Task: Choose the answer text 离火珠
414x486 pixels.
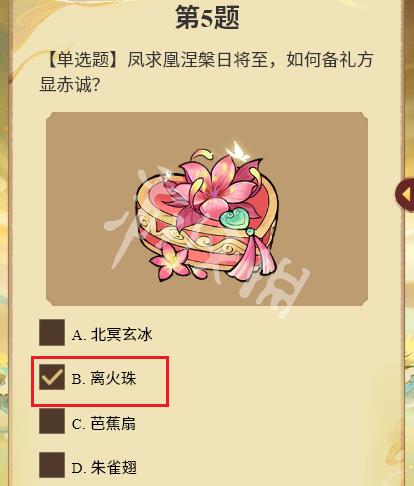Action: click(113, 379)
